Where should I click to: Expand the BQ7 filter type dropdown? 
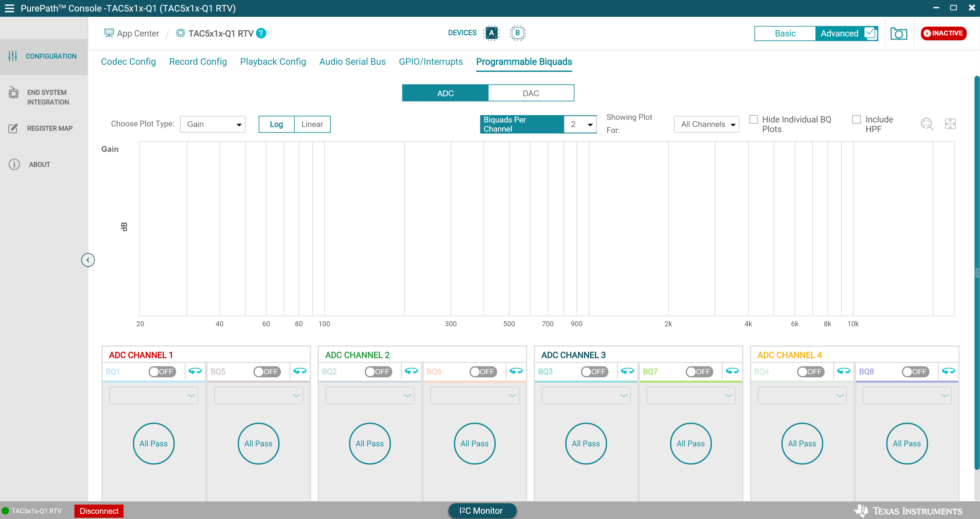(691, 395)
